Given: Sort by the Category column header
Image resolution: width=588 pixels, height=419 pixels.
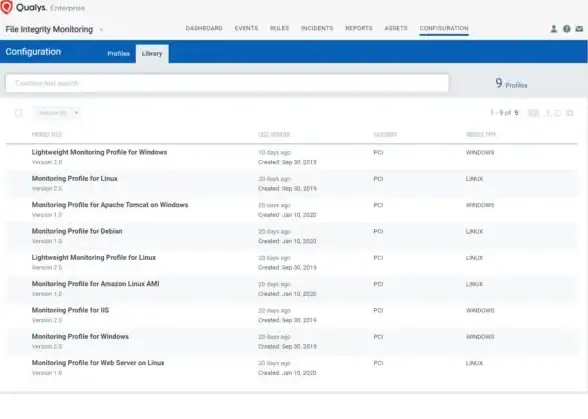Looking at the screenshot, I should [385, 134].
